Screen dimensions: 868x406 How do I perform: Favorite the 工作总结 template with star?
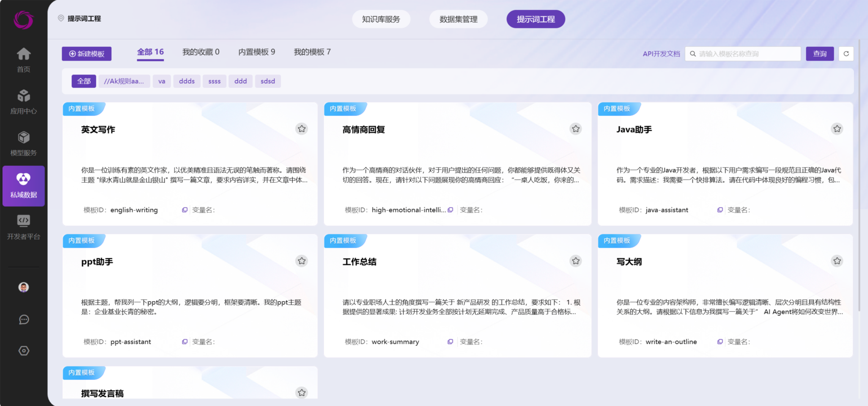click(x=576, y=261)
